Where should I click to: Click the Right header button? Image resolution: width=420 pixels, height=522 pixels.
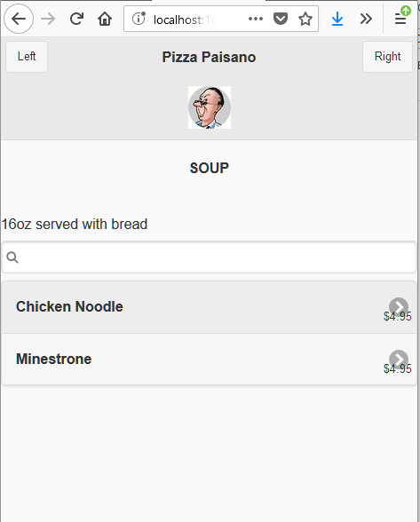coord(387,57)
